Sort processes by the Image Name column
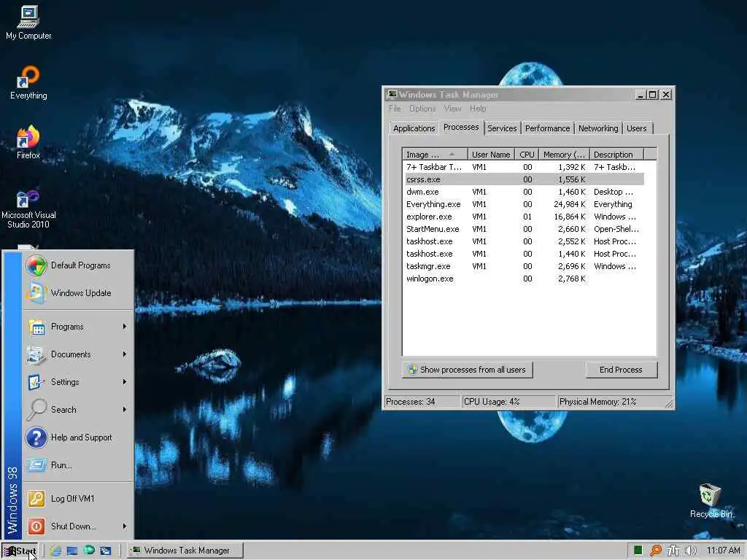Viewport: 747px width, 560px height. coord(435,155)
